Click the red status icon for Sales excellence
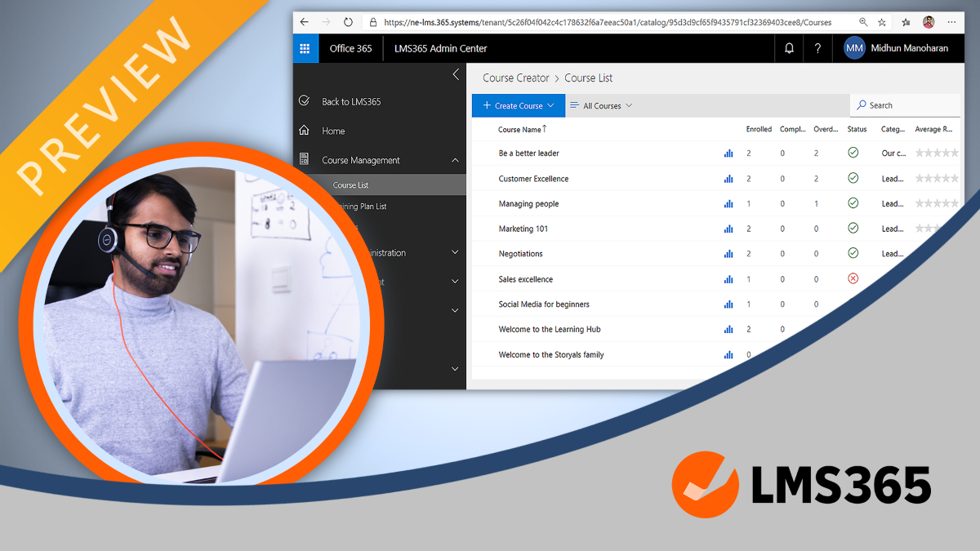980x551 pixels. (x=853, y=278)
